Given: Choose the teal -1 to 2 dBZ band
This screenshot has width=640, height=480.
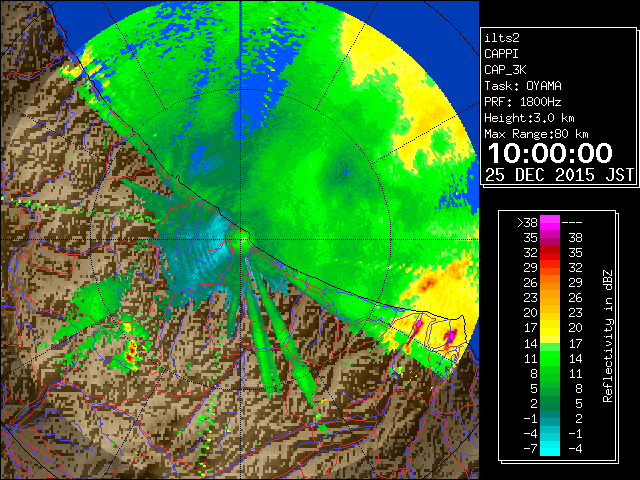Looking at the screenshot, I should [x=550, y=418].
